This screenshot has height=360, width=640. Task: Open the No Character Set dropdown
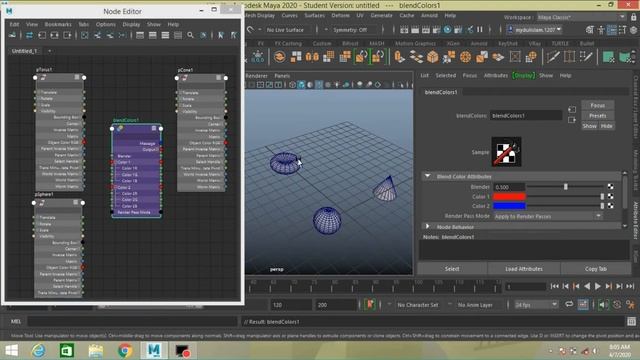coord(418,305)
